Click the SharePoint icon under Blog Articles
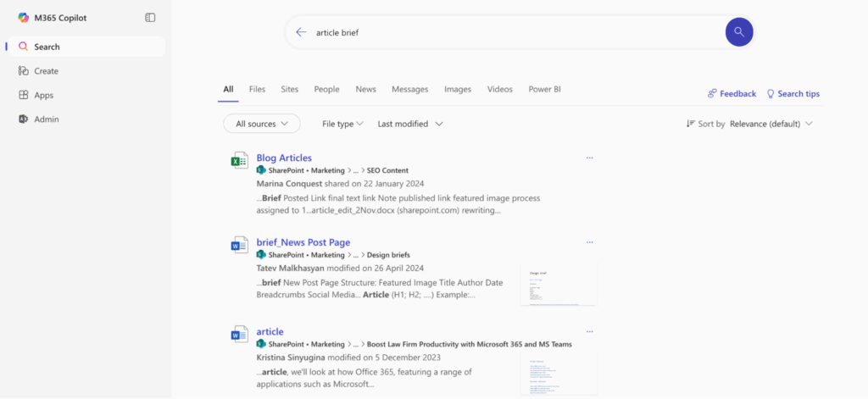 (x=261, y=170)
